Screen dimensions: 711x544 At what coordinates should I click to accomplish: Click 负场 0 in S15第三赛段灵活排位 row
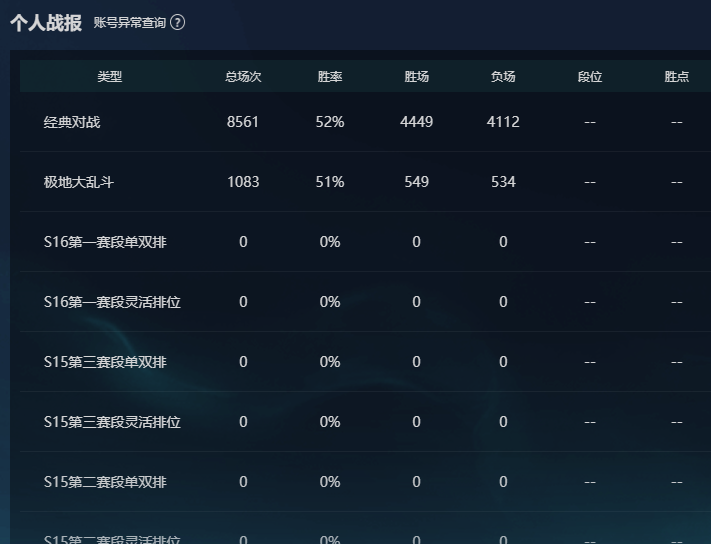tap(503, 422)
